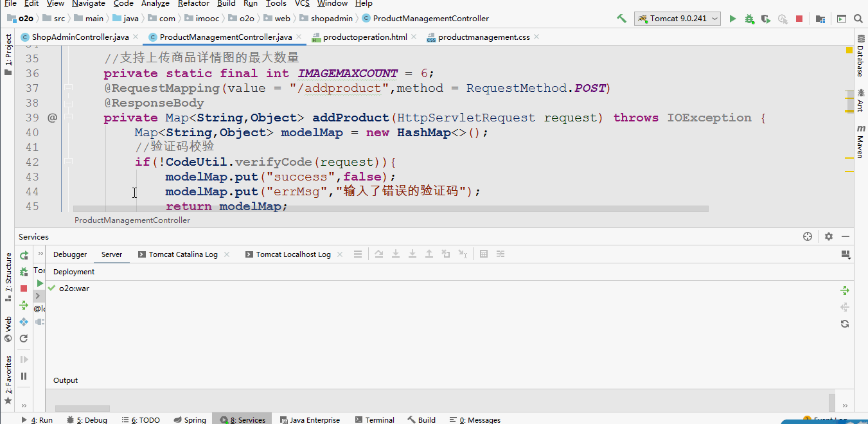Viewport: 868px width, 424px height.
Task: Click Step Over icon in debugger toolbar
Action: (x=379, y=254)
